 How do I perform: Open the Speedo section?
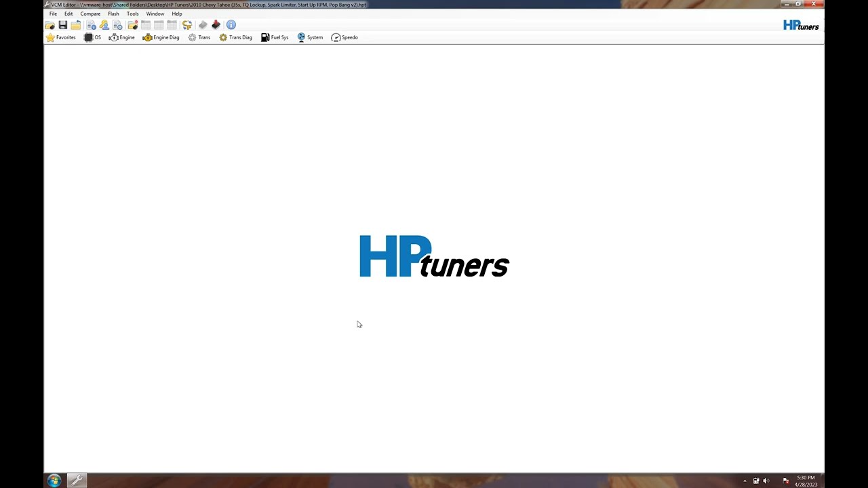344,37
